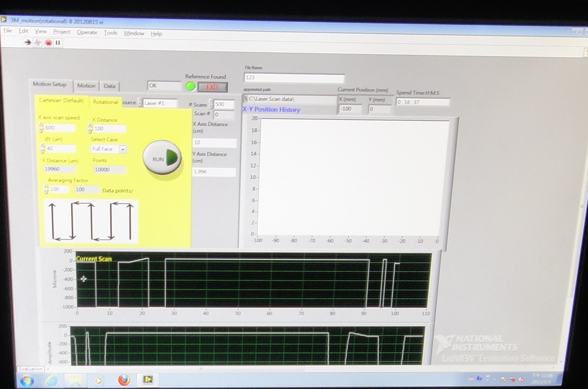
Task: Increment the X axis scan speed stepper
Action: click(41, 125)
